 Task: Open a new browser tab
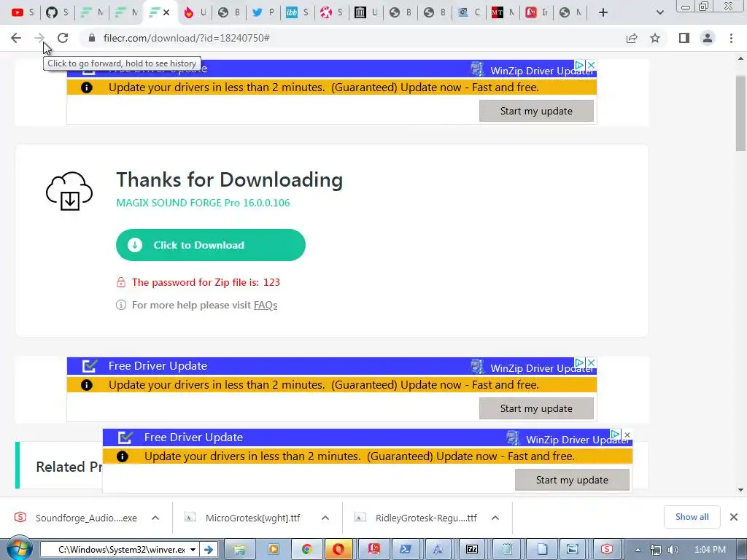(603, 12)
